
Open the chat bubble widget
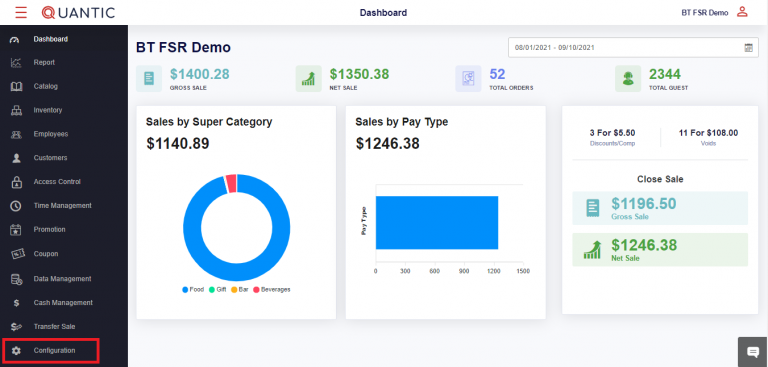(753, 352)
